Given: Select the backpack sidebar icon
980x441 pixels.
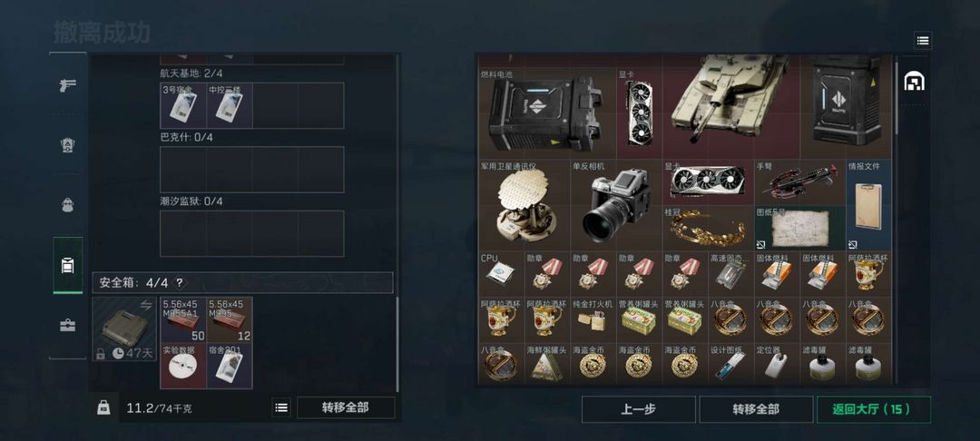Looking at the screenshot, I should (67, 205).
